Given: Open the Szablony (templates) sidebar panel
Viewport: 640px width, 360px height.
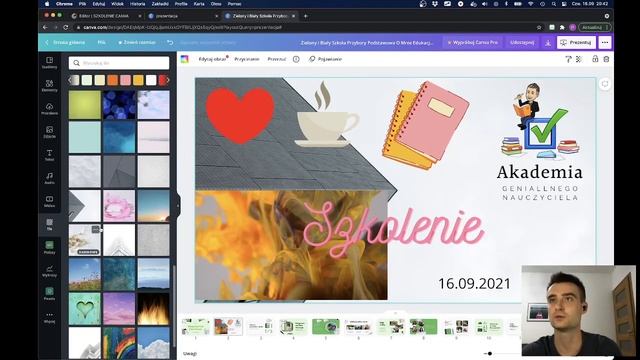Looking at the screenshot, I should pyautogui.click(x=49, y=62).
